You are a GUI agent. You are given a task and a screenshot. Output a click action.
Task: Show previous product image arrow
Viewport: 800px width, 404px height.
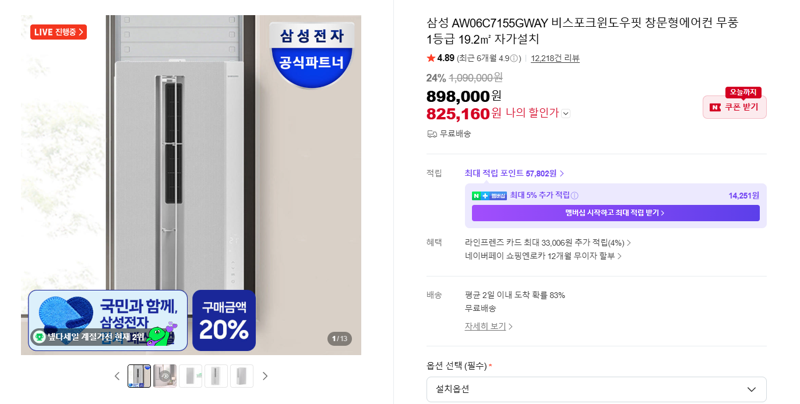(x=117, y=376)
